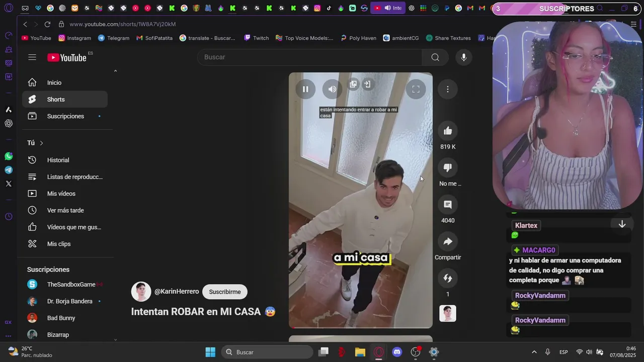Open the Telegram bookmark
The width and height of the screenshot is (644, 362).
[114, 38]
